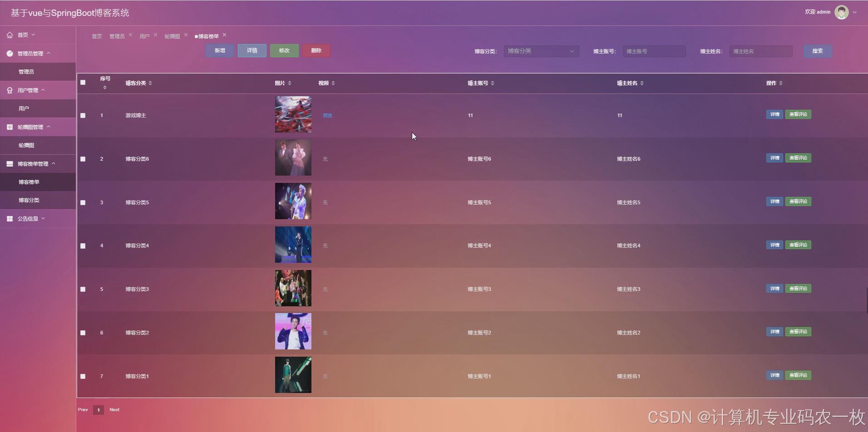Click 详情 in the 博客分类6 row
Viewport: 868px width, 432px height.
tap(774, 158)
